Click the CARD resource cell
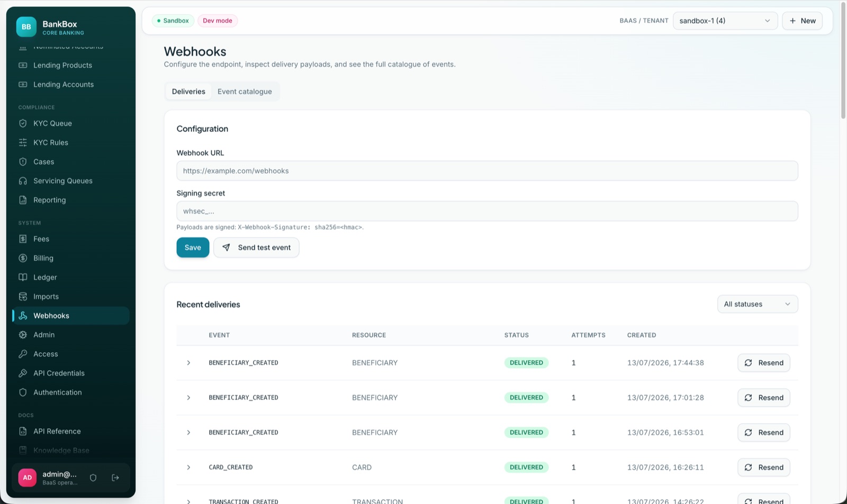 tap(362, 468)
